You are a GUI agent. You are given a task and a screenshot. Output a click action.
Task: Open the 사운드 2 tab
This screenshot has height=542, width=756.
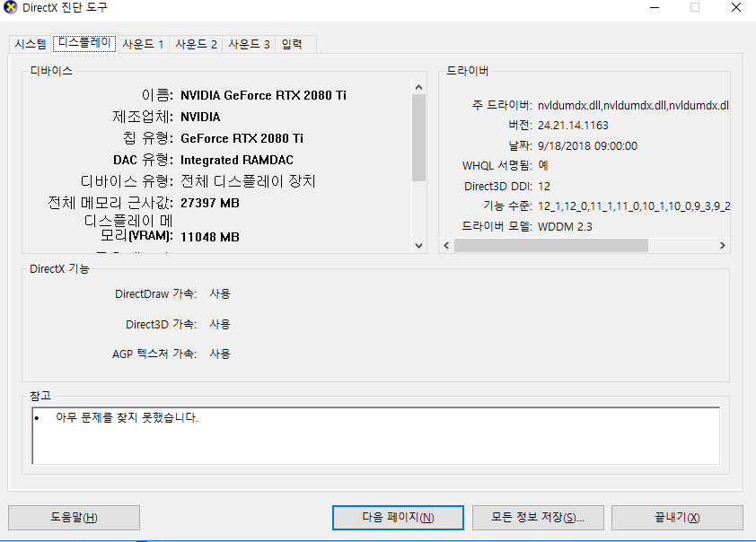tap(196, 44)
